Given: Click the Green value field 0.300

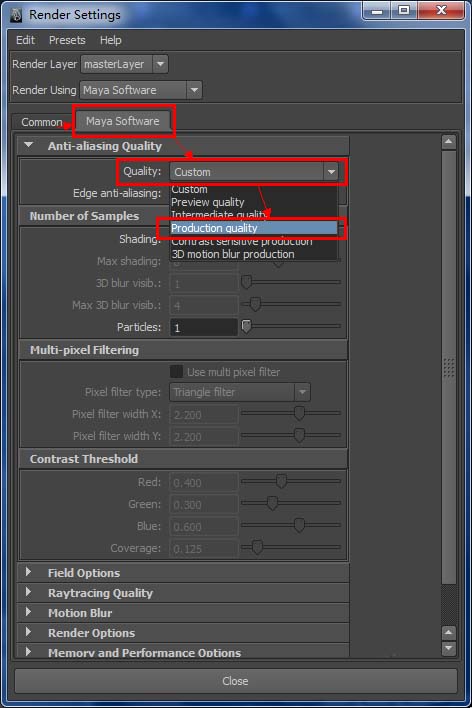Looking at the screenshot, I should (204, 504).
